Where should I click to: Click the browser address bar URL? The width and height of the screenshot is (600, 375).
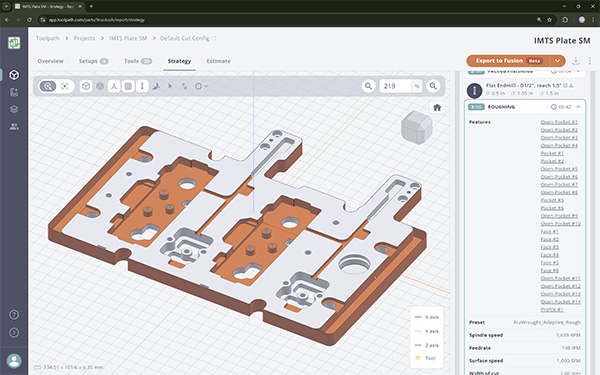pos(97,20)
